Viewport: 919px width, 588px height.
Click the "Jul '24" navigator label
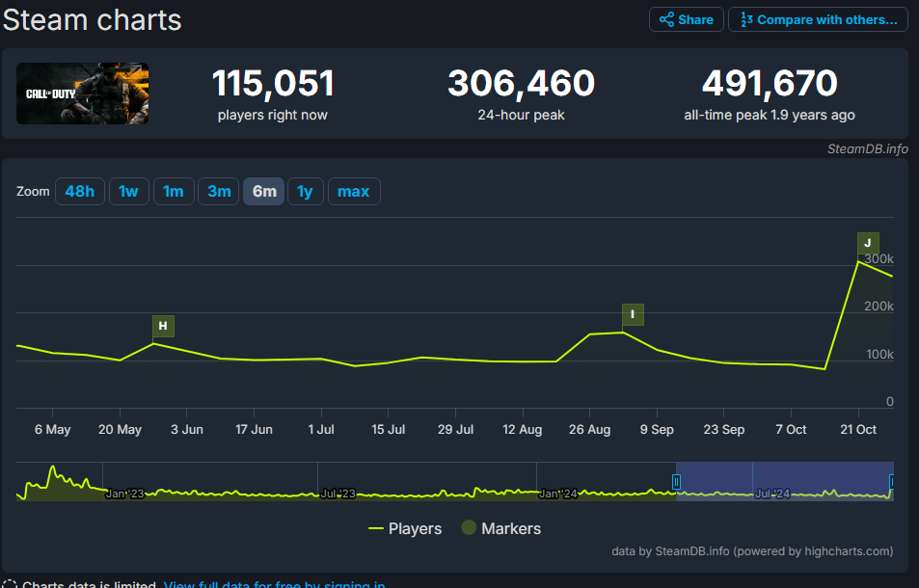[x=771, y=494]
